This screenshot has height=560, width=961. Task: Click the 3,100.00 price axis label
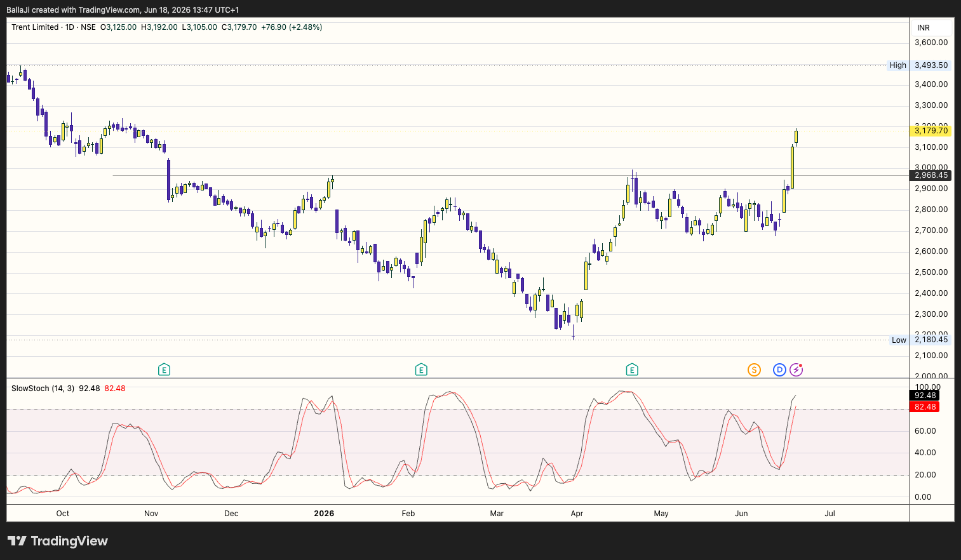coord(931,147)
